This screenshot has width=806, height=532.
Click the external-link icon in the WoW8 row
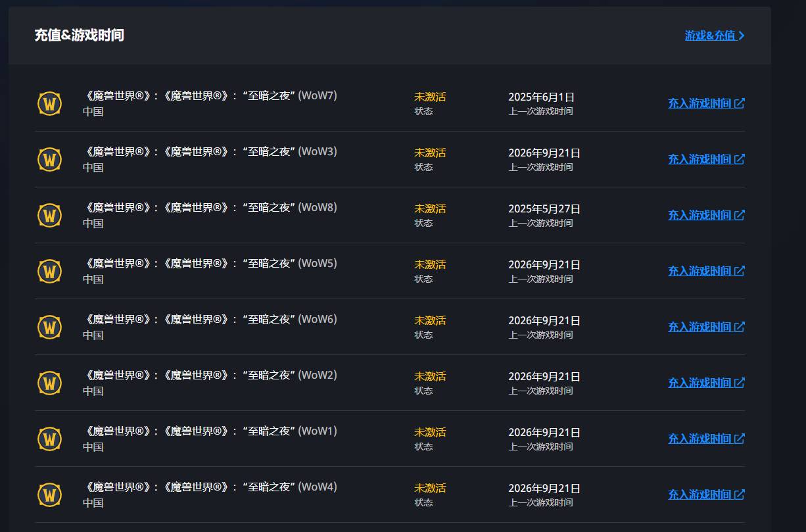[740, 215]
